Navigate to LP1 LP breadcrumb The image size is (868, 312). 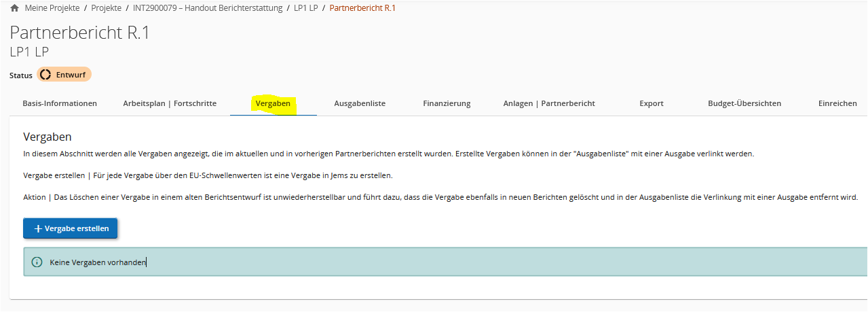306,8
